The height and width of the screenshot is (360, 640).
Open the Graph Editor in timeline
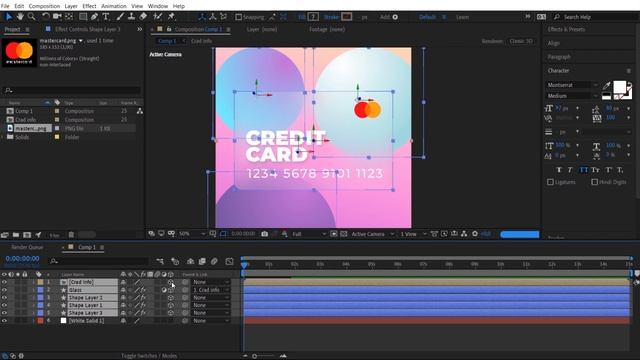229,261
